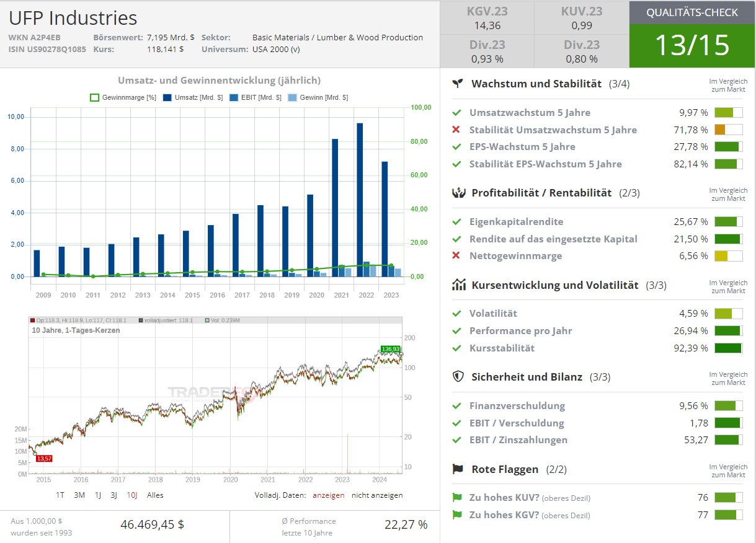Click the orange comparison bar for Stabilität Umsatzwachstum 5 Jahre
Screen dimensions: 756x543
pos(728,130)
